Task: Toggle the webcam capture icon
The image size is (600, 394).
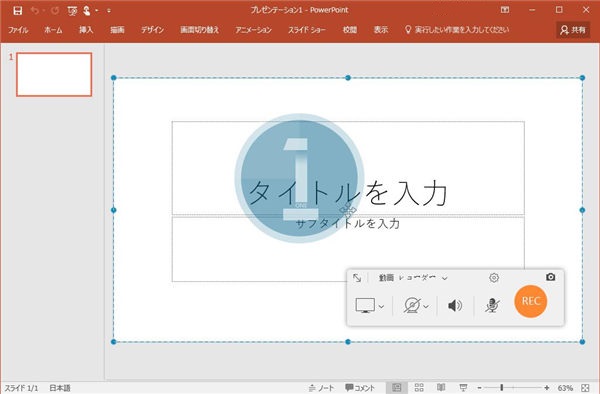Action: [412, 306]
